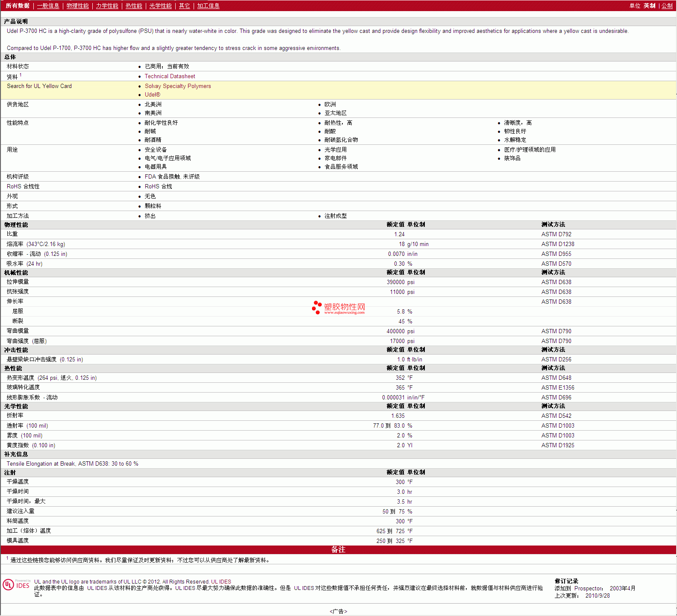Select the ASTM D542 test method
677x616 pixels.
(556, 416)
